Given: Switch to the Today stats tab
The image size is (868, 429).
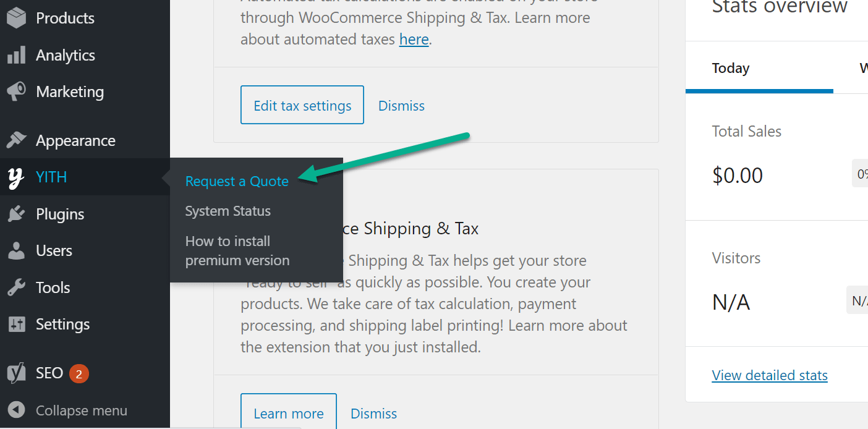Looking at the screenshot, I should pyautogui.click(x=730, y=68).
